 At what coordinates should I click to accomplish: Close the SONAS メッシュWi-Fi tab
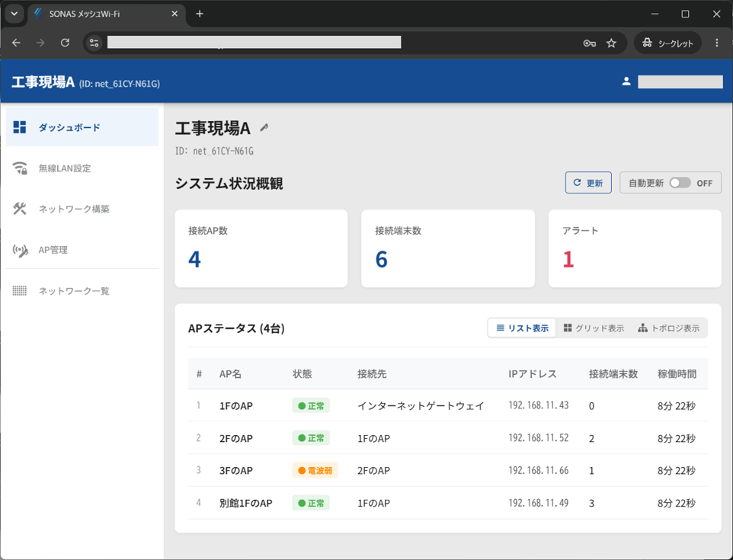tap(174, 14)
